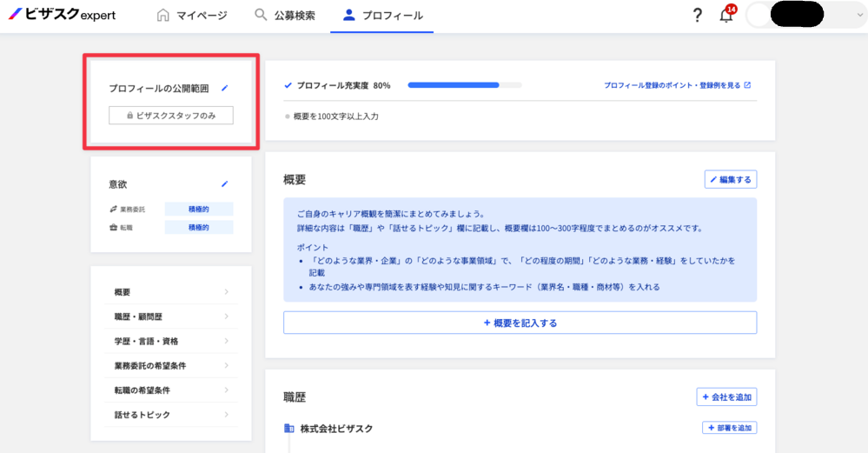Viewport: 868px width, 453px height.
Task: Edit 意欲 section via pencil icon
Action: [x=225, y=183]
